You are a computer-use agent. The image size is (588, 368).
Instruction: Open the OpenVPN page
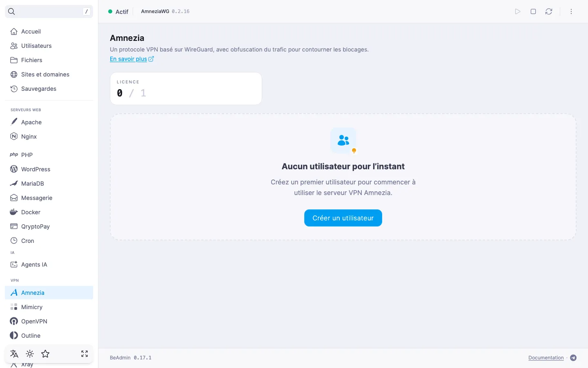coord(49,321)
